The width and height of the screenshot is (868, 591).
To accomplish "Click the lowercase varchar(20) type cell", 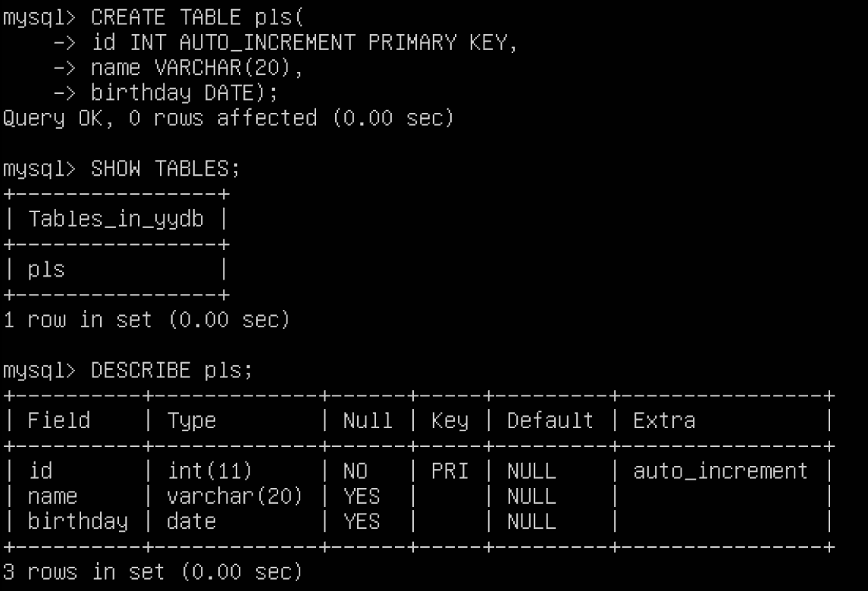I will (235, 496).
